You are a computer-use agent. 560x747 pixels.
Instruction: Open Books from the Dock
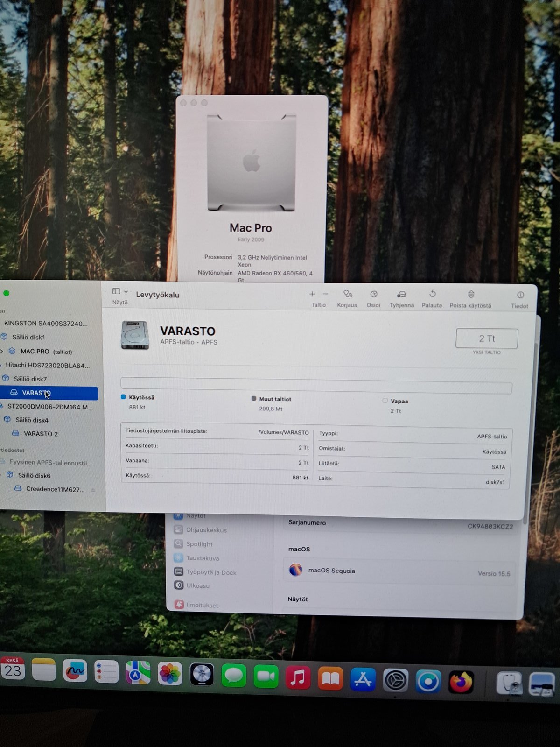330,678
